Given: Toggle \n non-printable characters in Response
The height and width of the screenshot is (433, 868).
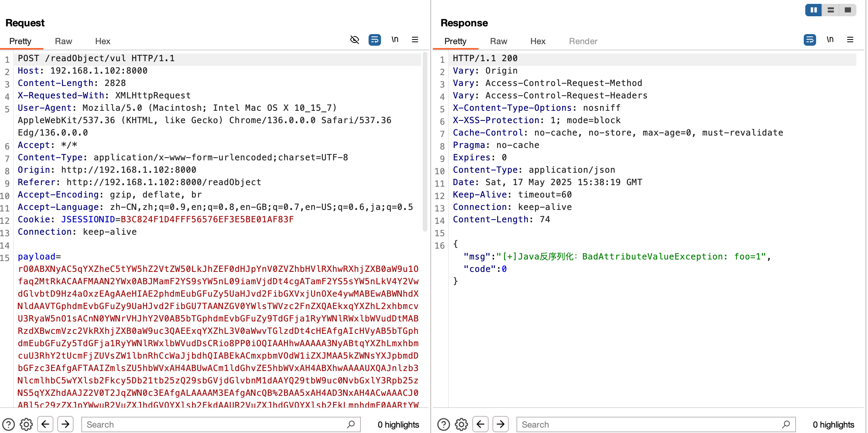Looking at the screenshot, I should [x=830, y=40].
